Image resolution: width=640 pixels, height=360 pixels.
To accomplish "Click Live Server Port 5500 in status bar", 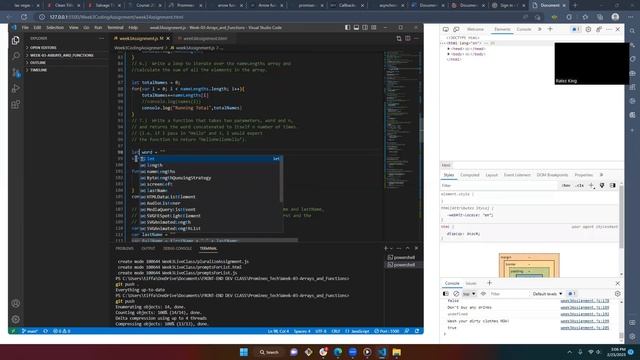I will pos(387,331).
